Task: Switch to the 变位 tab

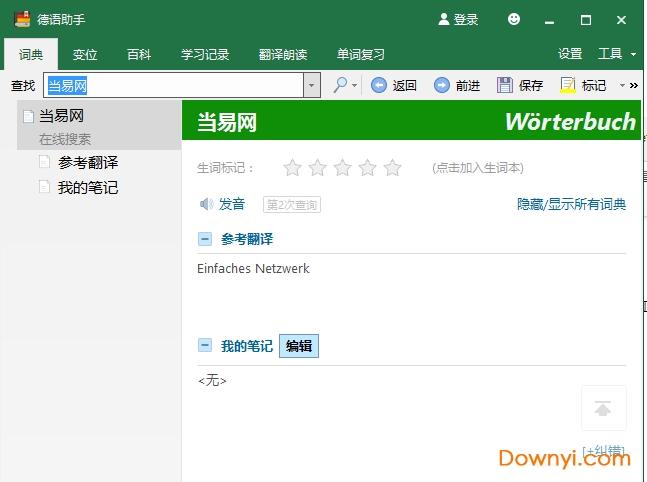Action: tap(85, 54)
